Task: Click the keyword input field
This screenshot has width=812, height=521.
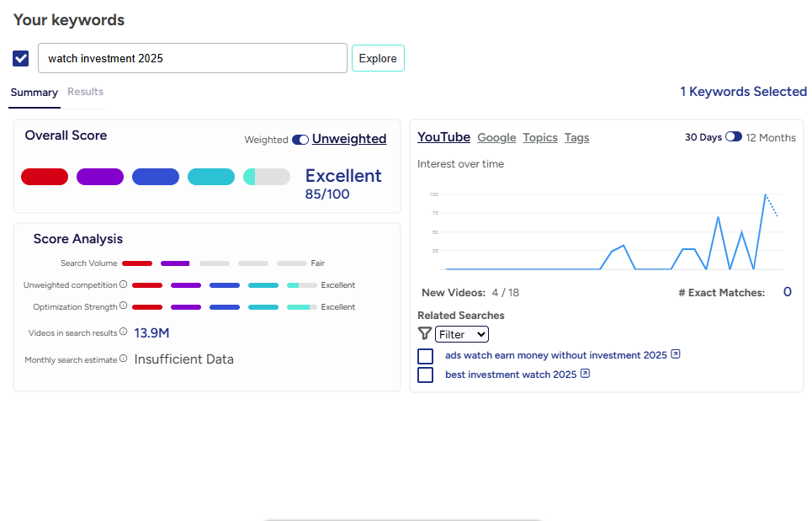Action: click(193, 58)
